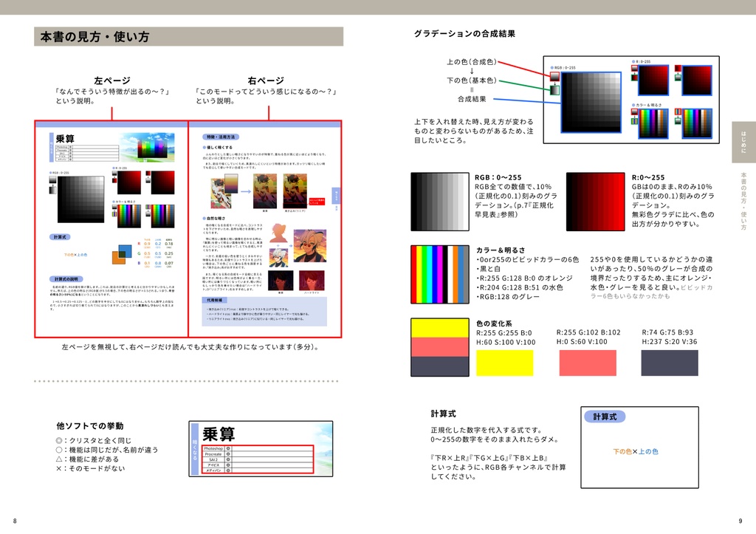
Task: Click the R:255 G:255 B:0 value text
Action: click(504, 333)
